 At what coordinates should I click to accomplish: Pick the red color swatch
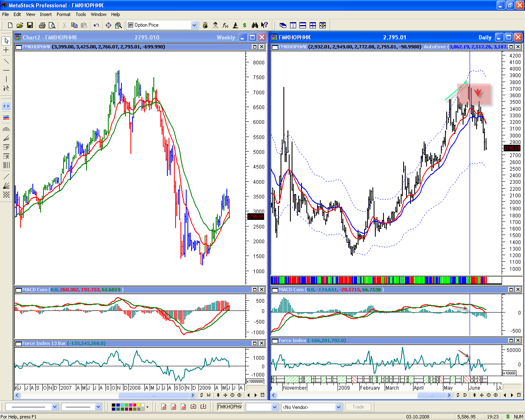click(x=135, y=405)
